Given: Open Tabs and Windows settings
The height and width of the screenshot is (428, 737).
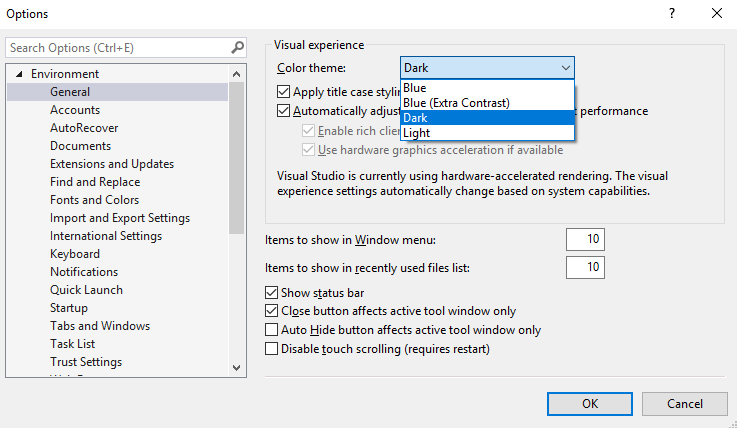Looking at the screenshot, I should pyautogui.click(x=100, y=326).
